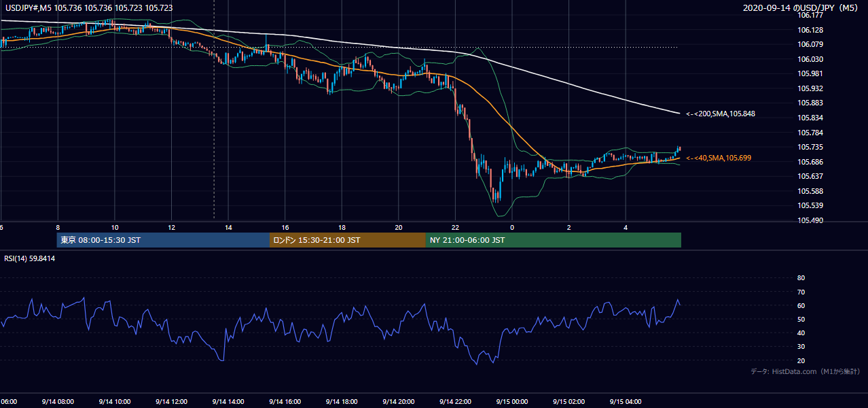Click the 9/14 10:00 time axis label
Image resolution: width=868 pixels, height=408 pixels.
click(114, 401)
